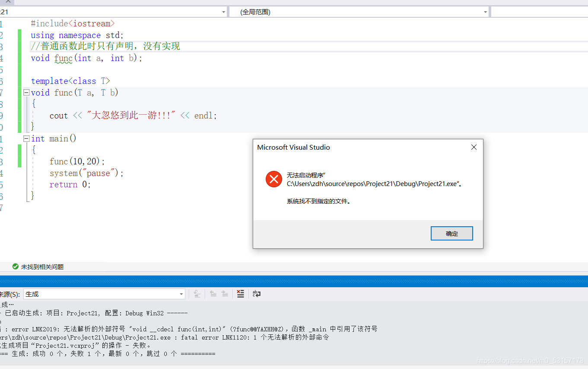Collapse the template func function block
The height and width of the screenshot is (369, 588).
26,93
